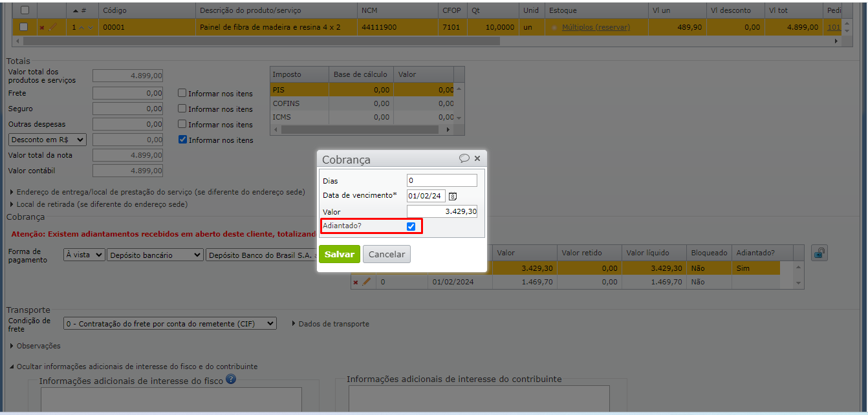Enable Informar nos itens for Frete
868x415 pixels.
coord(182,93)
